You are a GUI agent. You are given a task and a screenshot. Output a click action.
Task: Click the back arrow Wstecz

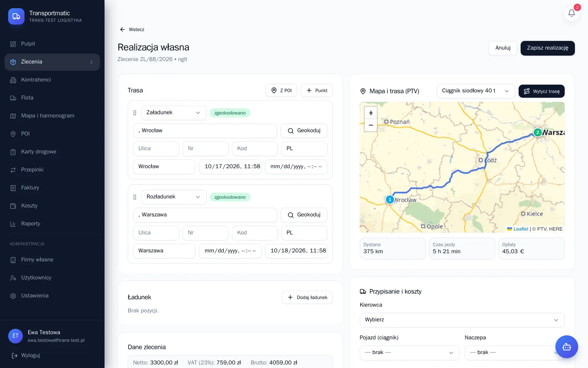coord(132,29)
